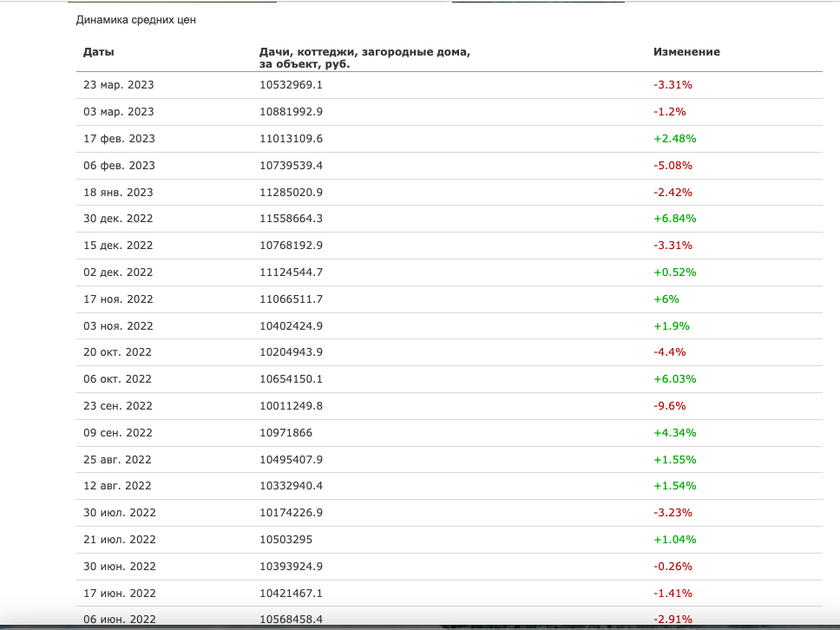
Task: Click the 'Динамика средних цен' heading
Action: [136, 20]
